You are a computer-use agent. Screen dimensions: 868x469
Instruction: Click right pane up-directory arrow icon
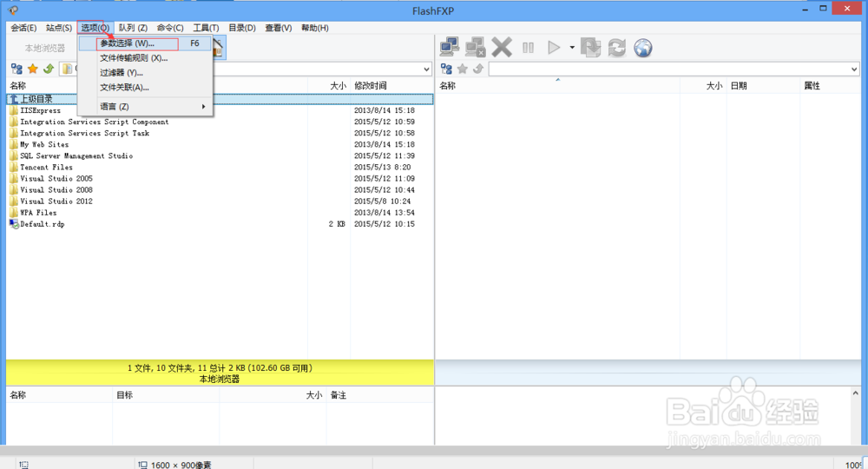(x=478, y=69)
